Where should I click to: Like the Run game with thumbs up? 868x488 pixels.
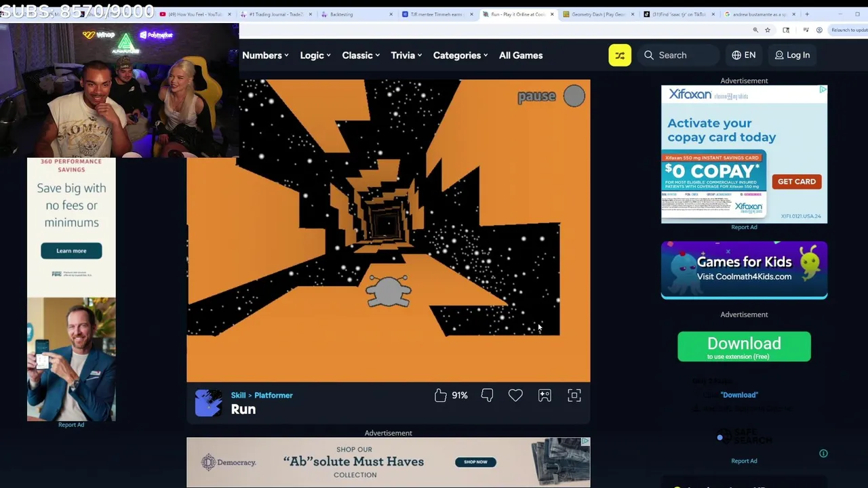pos(441,395)
